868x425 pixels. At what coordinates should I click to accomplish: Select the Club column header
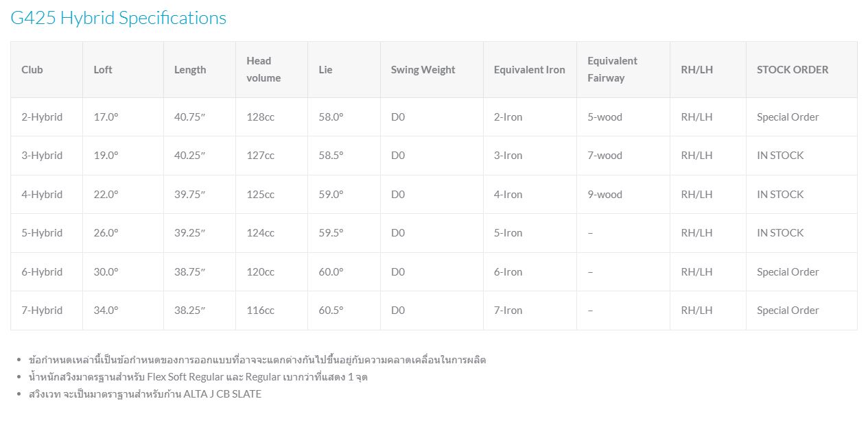(32, 69)
